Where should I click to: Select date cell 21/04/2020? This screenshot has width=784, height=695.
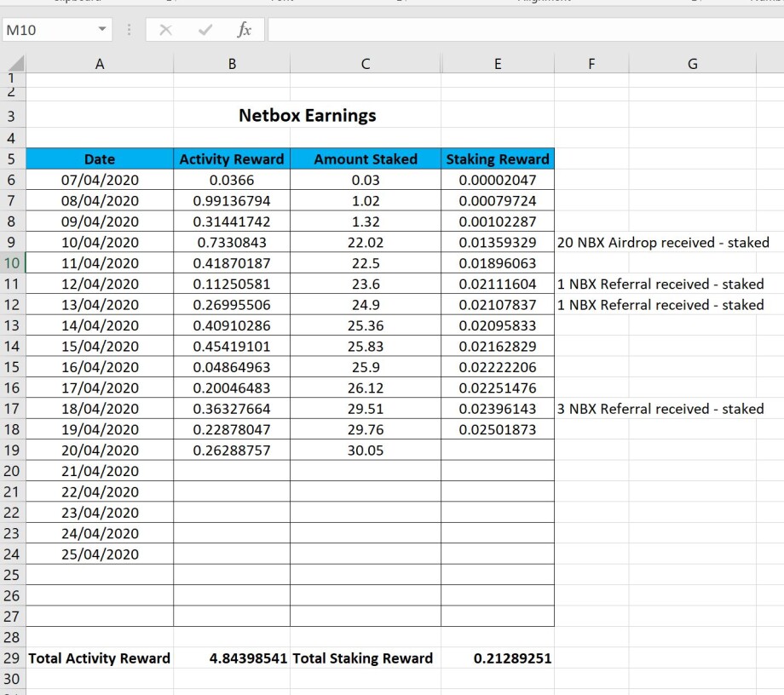pyautogui.click(x=100, y=471)
